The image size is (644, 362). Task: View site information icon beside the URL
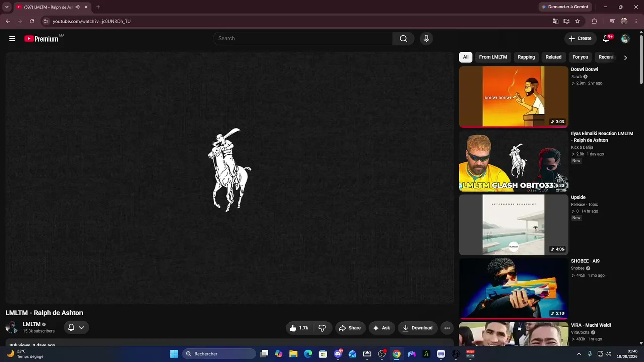tap(46, 21)
